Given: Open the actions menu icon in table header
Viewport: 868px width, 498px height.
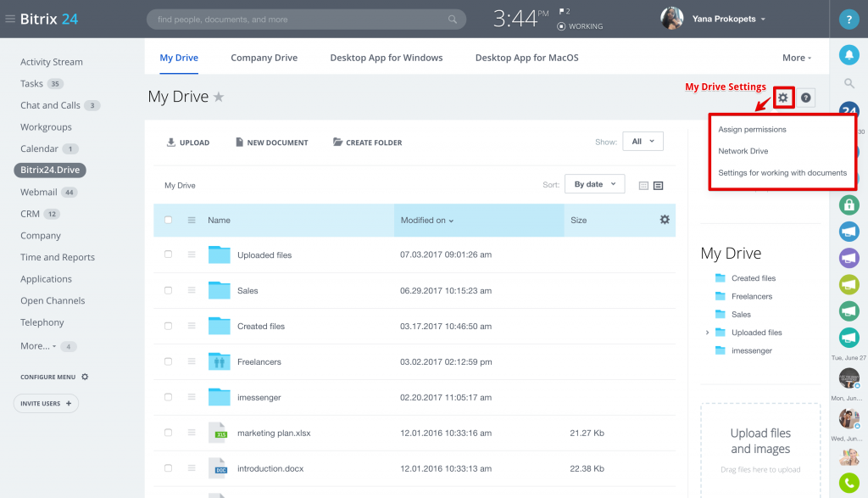Looking at the screenshot, I should (x=192, y=220).
